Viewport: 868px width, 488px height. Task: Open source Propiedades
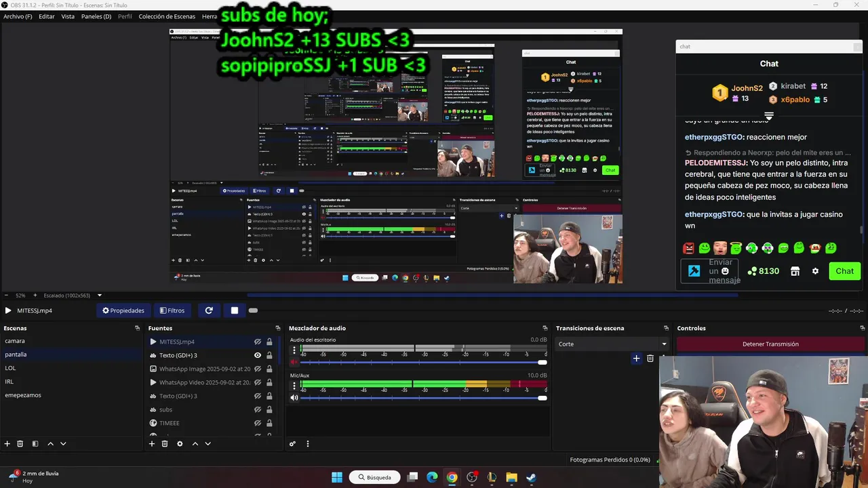[x=123, y=310]
